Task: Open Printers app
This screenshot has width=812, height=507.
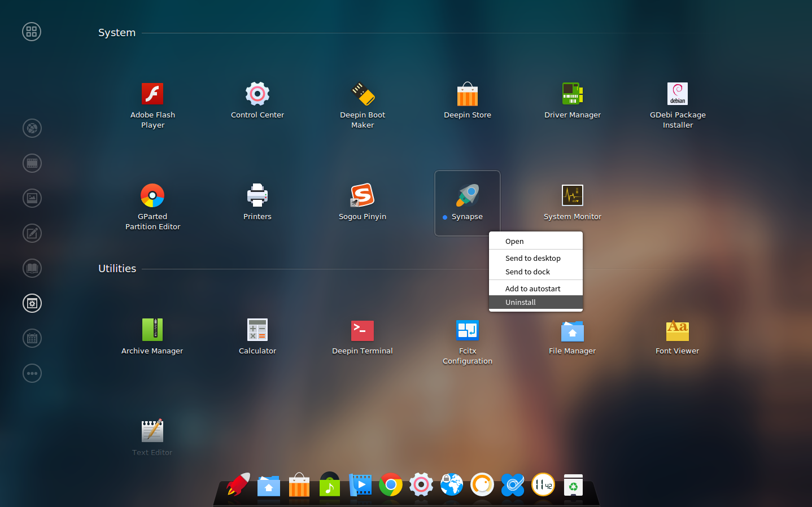Action: click(x=257, y=195)
